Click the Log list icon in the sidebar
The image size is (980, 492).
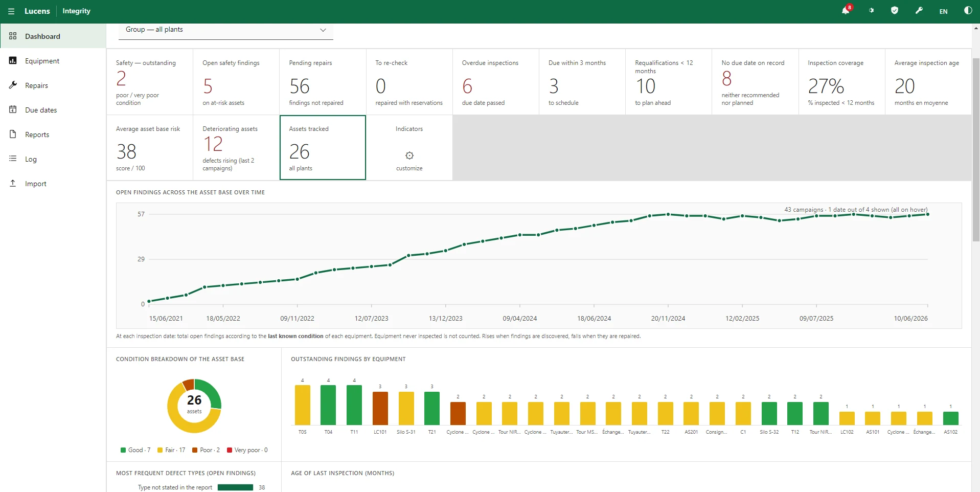click(x=13, y=159)
